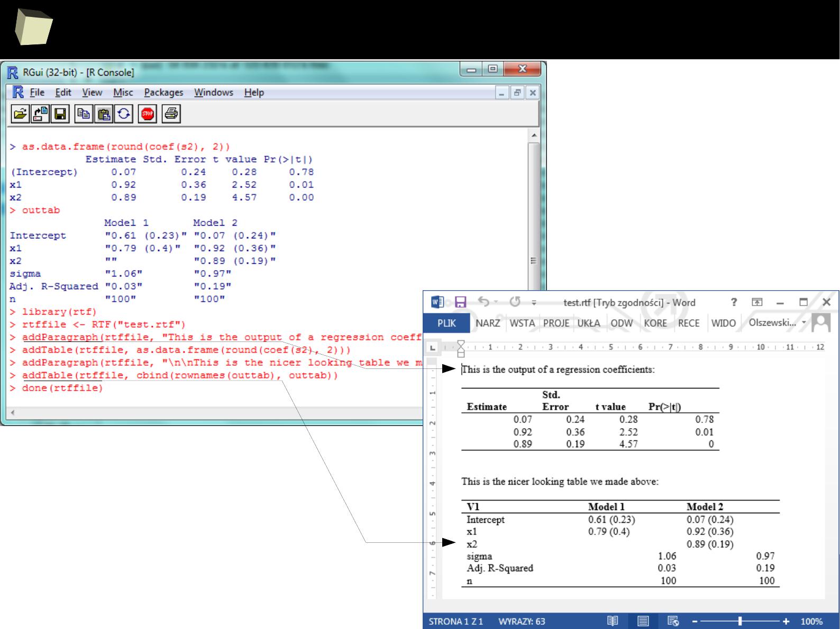Open the RECE ribbon tab in Word
840x629 pixels.
point(689,323)
